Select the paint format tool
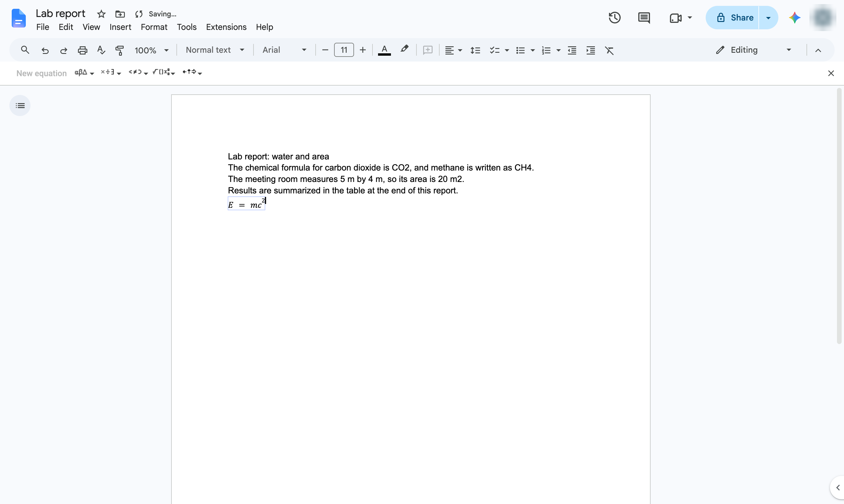Image resolution: width=844 pixels, height=504 pixels. click(120, 50)
